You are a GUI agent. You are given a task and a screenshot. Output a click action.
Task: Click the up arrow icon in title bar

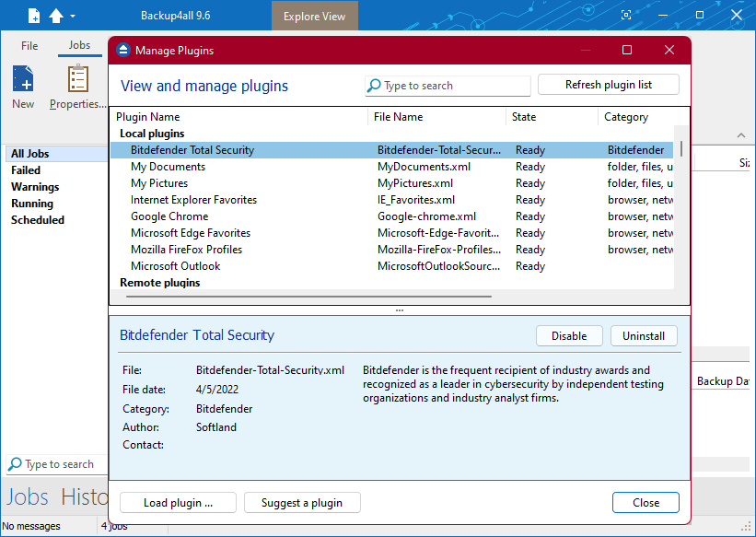pyautogui.click(x=56, y=16)
